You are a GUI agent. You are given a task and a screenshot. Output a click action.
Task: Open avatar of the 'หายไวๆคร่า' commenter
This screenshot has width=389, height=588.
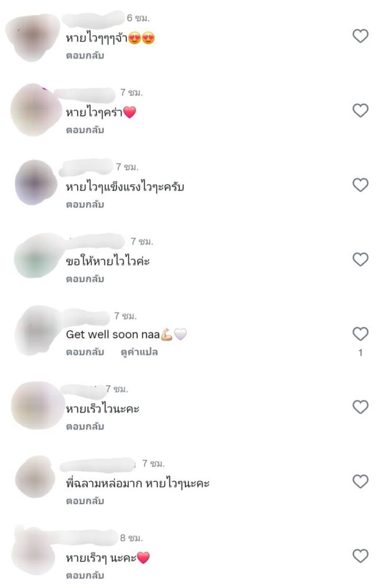tap(36, 110)
